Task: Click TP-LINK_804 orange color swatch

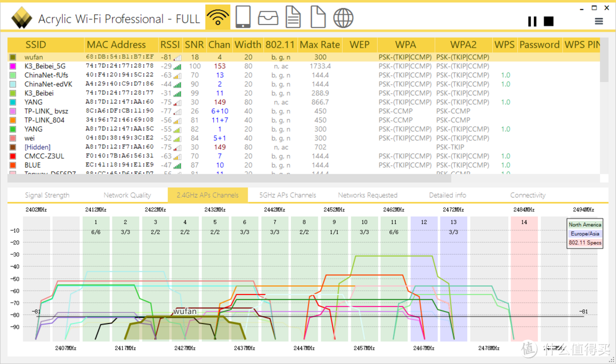Action: pos(13,120)
